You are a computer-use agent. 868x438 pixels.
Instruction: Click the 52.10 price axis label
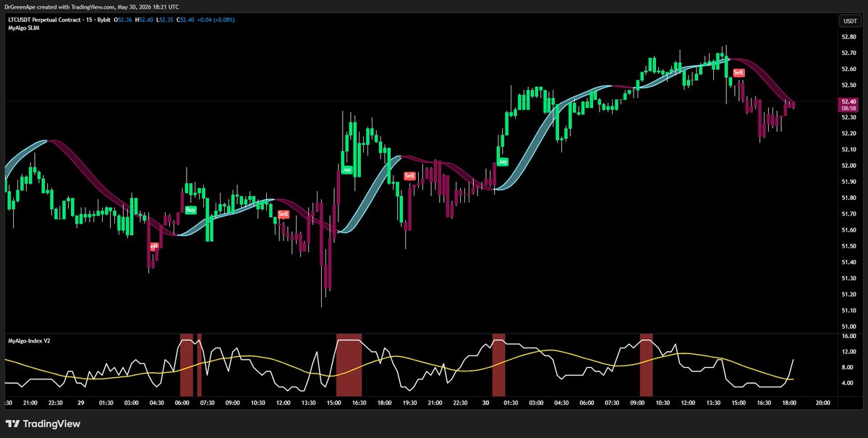[x=849, y=150]
